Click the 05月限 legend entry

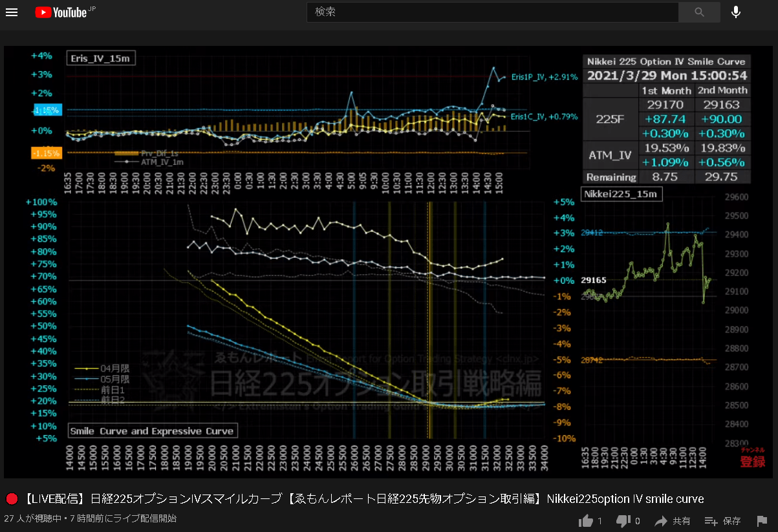102,379
